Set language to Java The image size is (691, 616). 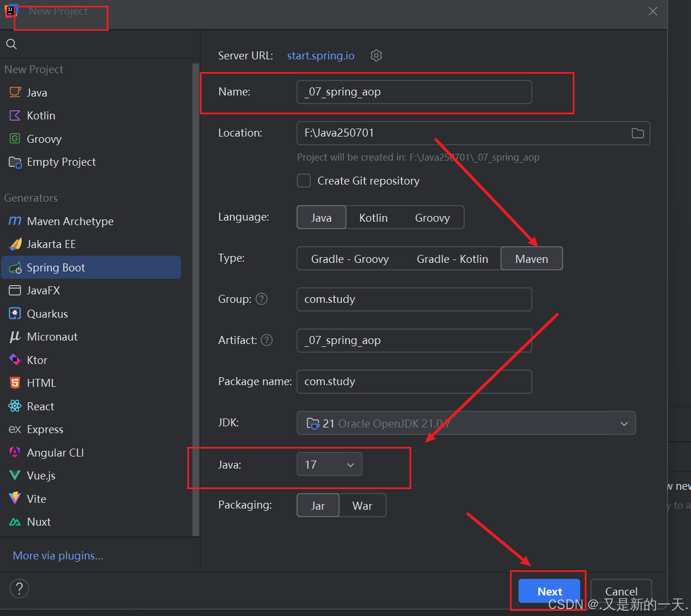[x=322, y=218]
